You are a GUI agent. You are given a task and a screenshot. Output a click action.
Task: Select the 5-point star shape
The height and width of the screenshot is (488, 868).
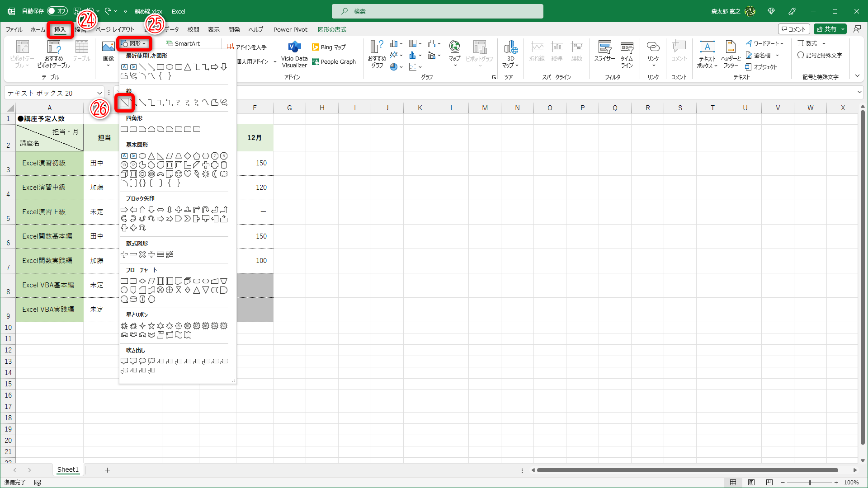tap(151, 326)
